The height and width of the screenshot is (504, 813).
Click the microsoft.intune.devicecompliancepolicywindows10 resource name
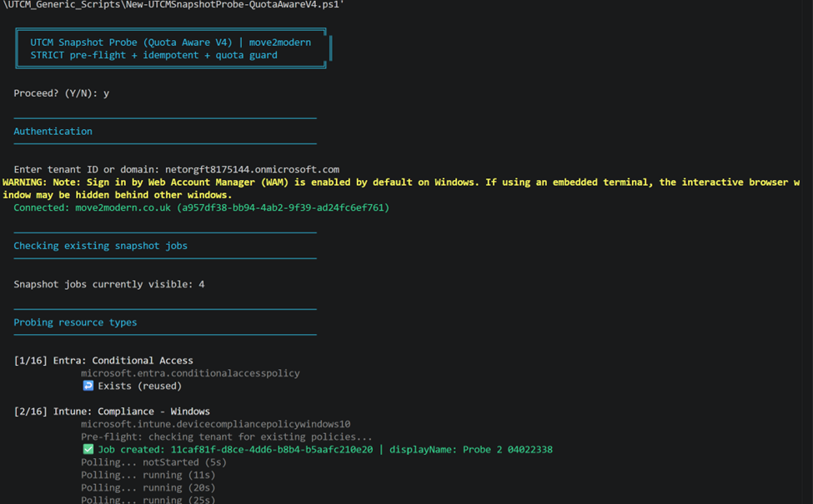coord(215,424)
